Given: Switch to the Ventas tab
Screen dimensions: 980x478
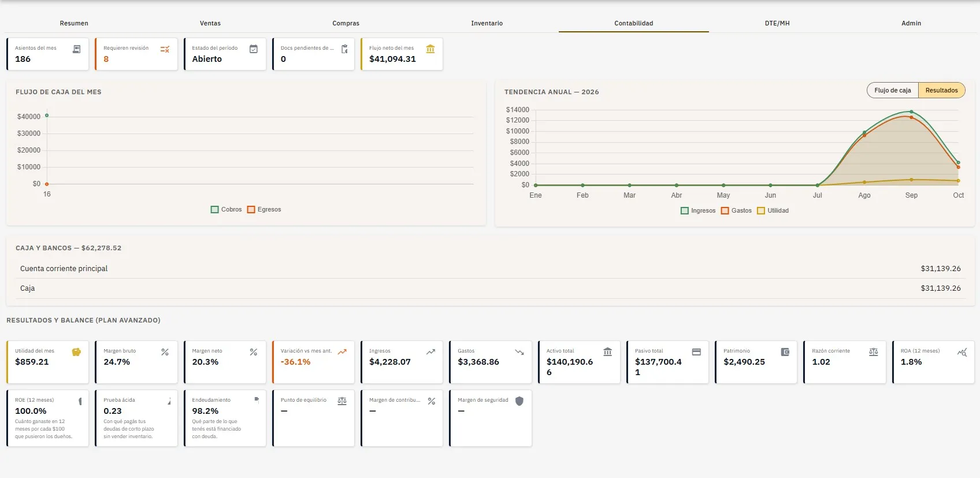Looking at the screenshot, I should (210, 23).
